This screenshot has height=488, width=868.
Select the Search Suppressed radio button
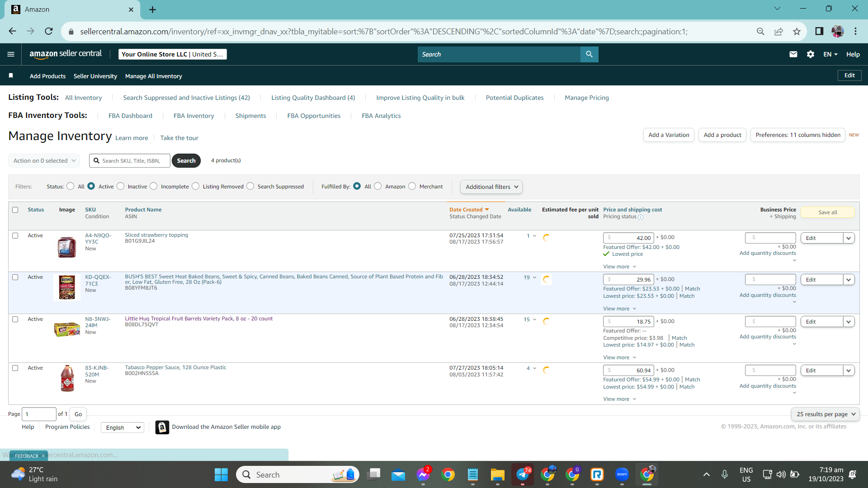pyautogui.click(x=250, y=186)
